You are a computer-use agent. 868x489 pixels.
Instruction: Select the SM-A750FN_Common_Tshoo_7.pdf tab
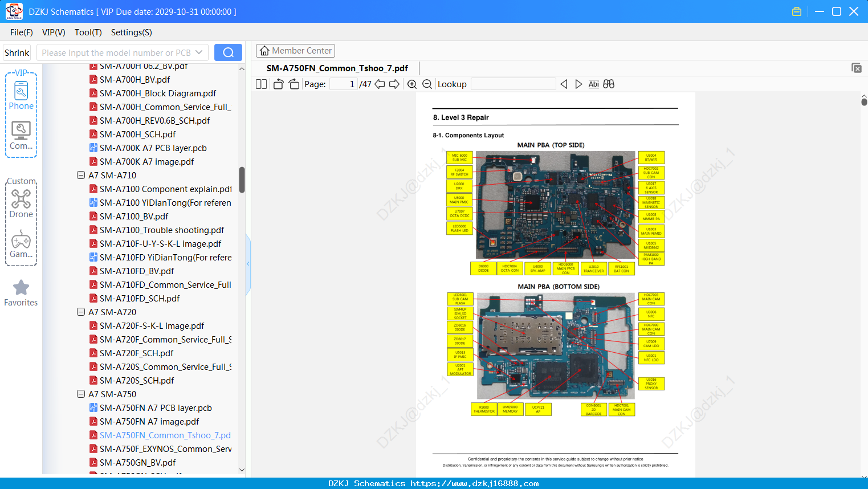pos(337,68)
